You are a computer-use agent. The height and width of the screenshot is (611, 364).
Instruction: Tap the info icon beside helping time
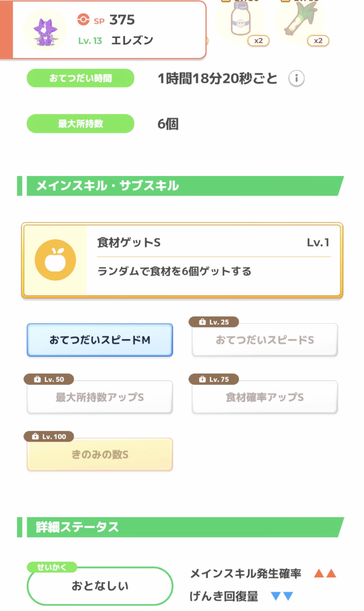click(296, 78)
